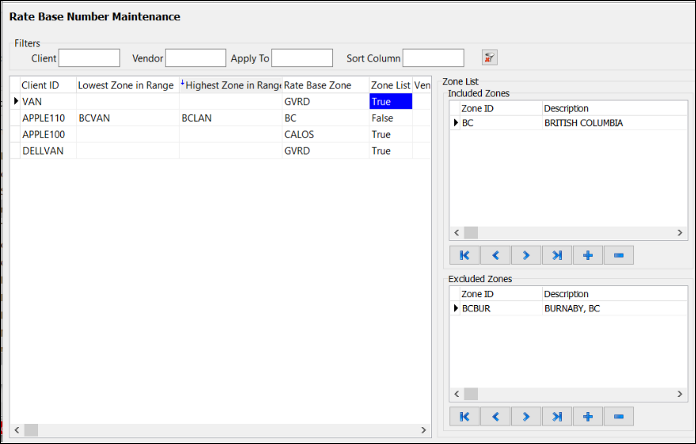Screen dimensions: 696x444
Task: Focus the Vendor filter text box
Action: click(195, 58)
